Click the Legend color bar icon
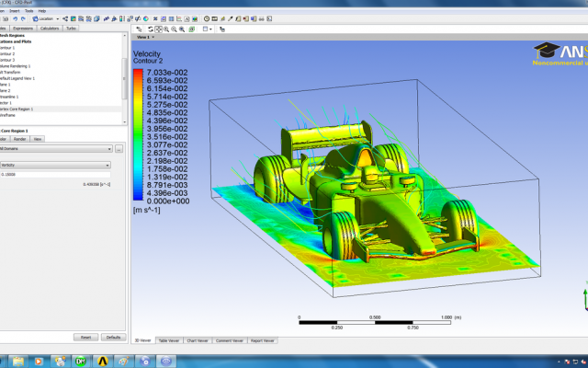588x368 pixels. coord(122,18)
